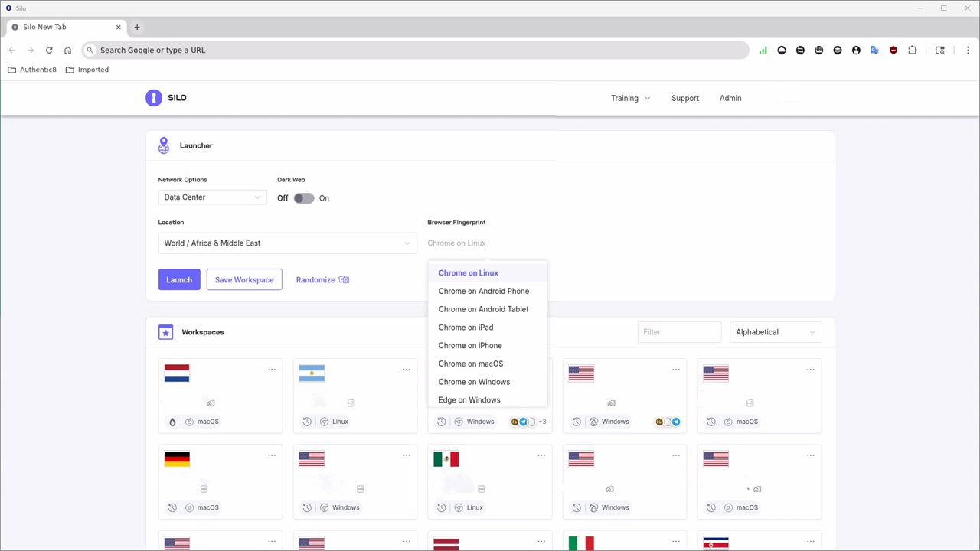Click the +3 apps badge
Image resolution: width=980 pixels, height=551 pixels.
click(x=542, y=422)
